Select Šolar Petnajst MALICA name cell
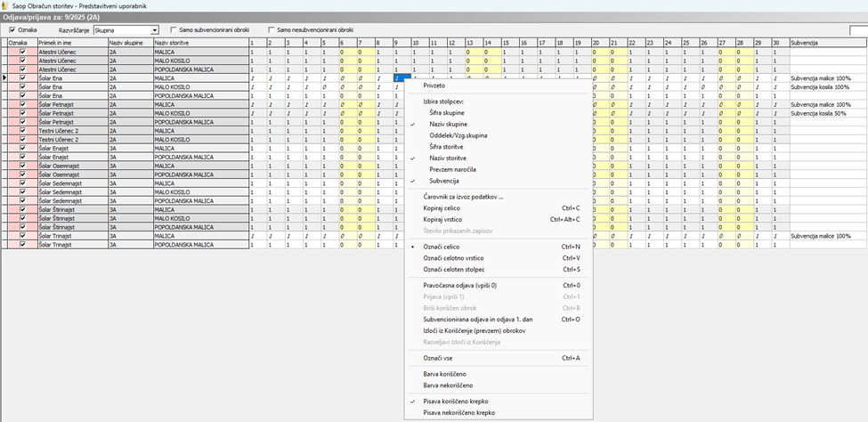 click(x=72, y=105)
